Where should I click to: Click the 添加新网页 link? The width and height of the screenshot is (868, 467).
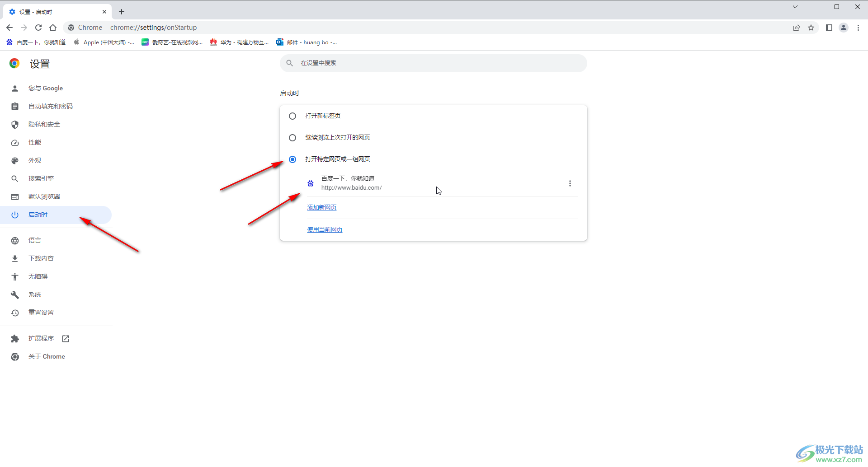pyautogui.click(x=322, y=207)
